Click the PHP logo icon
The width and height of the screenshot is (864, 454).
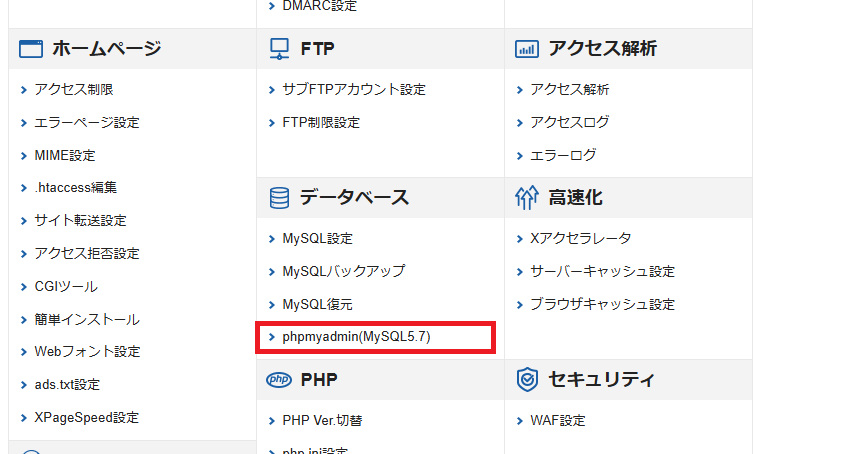tap(279, 380)
